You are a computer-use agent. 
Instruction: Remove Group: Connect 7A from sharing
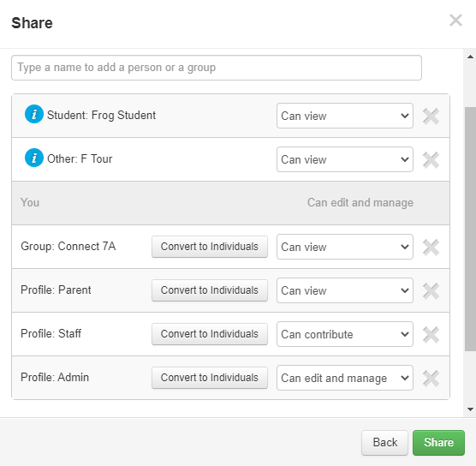click(431, 248)
